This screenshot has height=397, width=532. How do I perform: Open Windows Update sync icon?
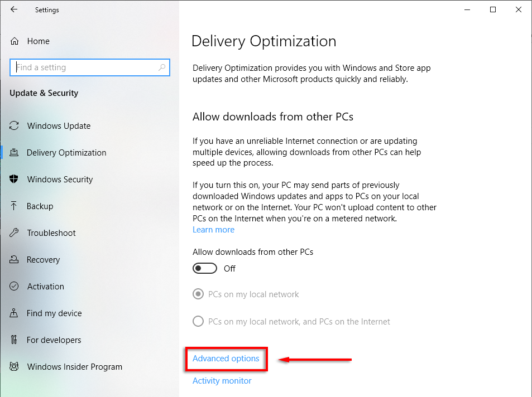pyautogui.click(x=15, y=126)
